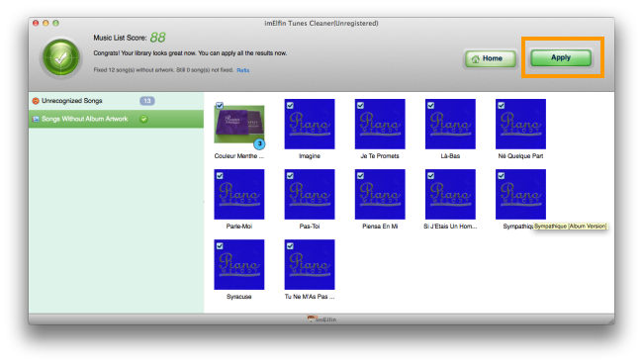The height and width of the screenshot is (364, 643).
Task: Select the Sympathique artwork thumbnail
Action: pos(520,194)
